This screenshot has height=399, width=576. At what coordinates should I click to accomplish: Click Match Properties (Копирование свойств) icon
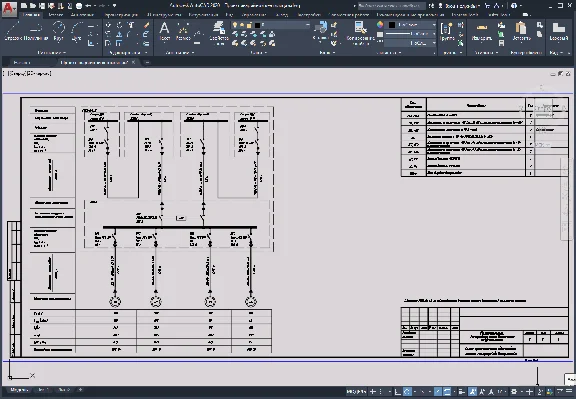click(360, 33)
